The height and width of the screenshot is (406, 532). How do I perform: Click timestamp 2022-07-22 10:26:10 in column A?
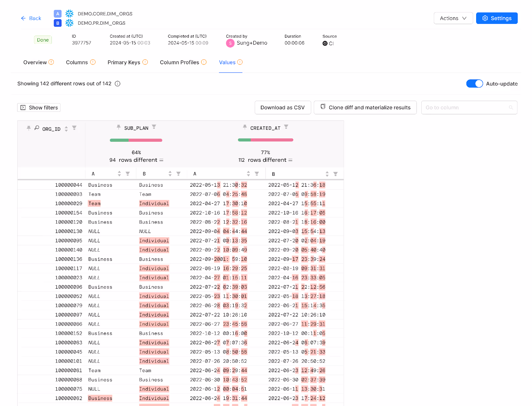(218, 315)
